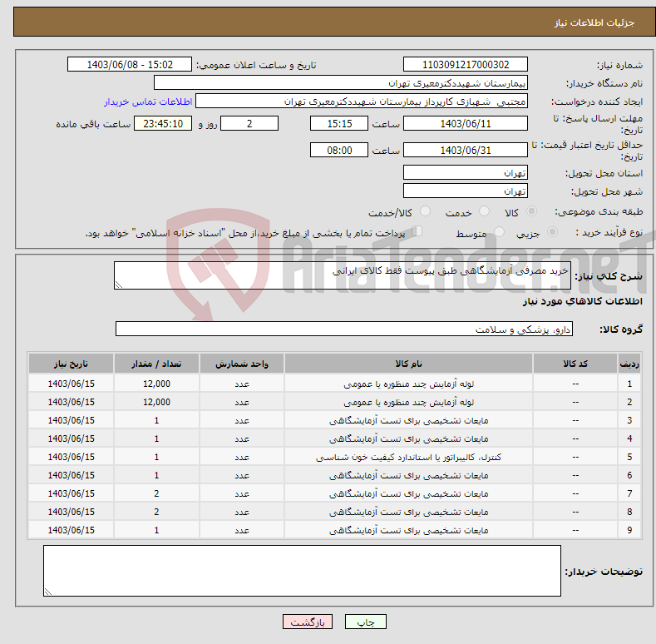The width and height of the screenshot is (656, 644).
Task: Click the announcement date field 1403/06/08 - 15:02
Action: [x=129, y=65]
